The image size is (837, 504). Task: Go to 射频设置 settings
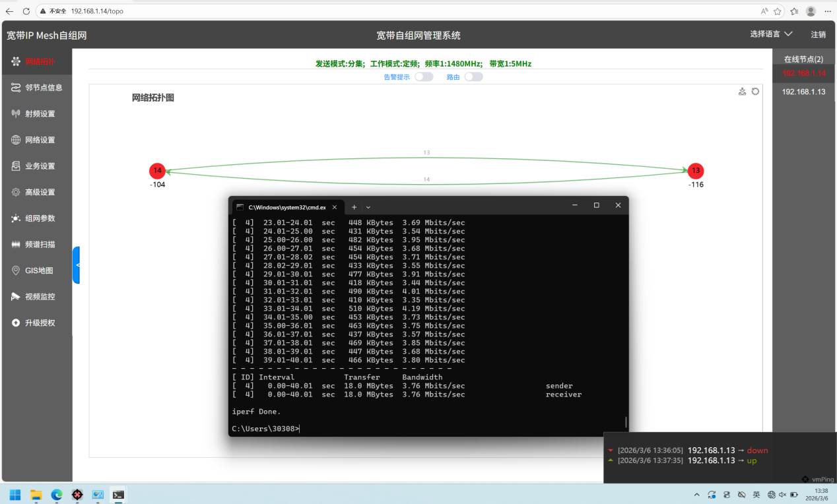click(x=36, y=113)
